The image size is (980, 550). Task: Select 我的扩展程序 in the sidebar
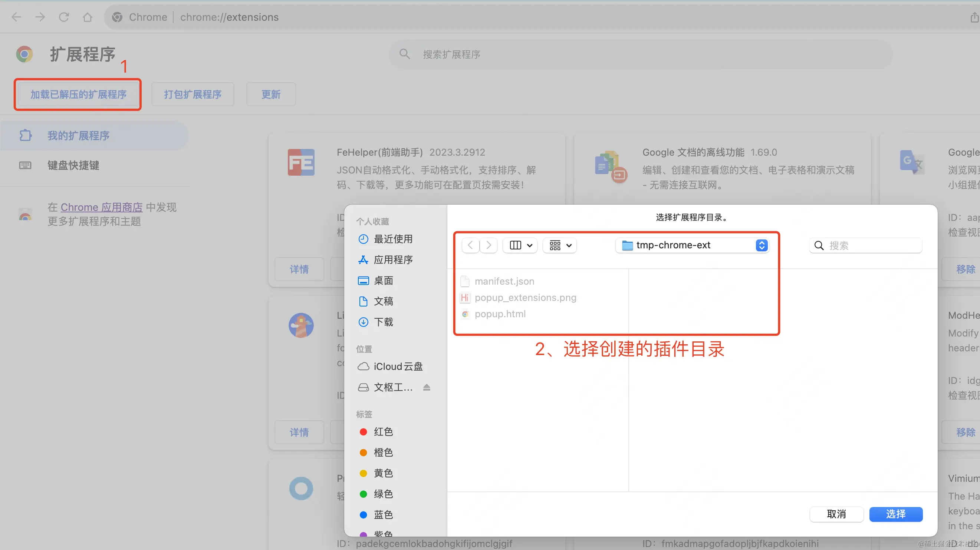78,135
